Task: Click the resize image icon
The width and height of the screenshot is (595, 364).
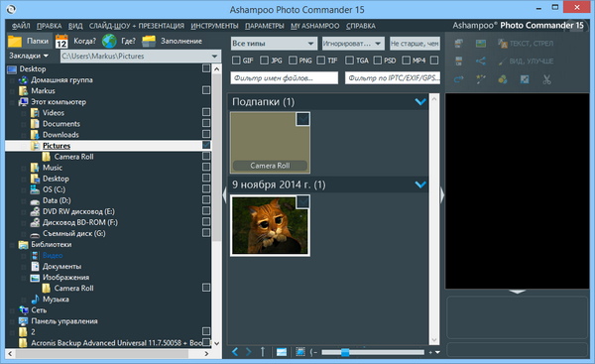Action: point(525,79)
